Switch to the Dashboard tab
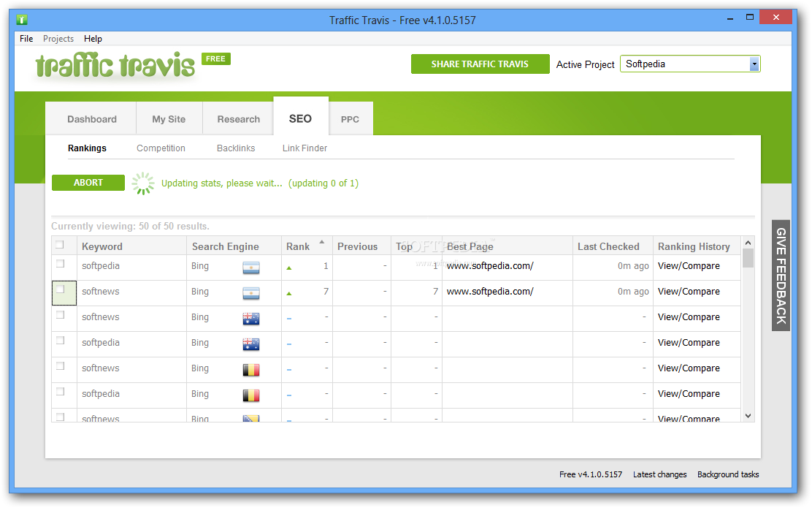Image resolution: width=812 pixels, height=508 pixels. click(92, 119)
